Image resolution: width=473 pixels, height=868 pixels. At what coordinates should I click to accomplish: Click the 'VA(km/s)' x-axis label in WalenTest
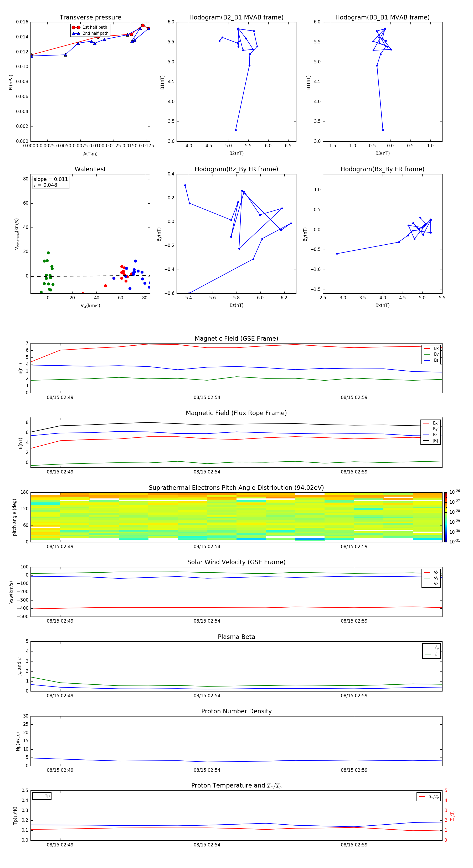(90, 306)
